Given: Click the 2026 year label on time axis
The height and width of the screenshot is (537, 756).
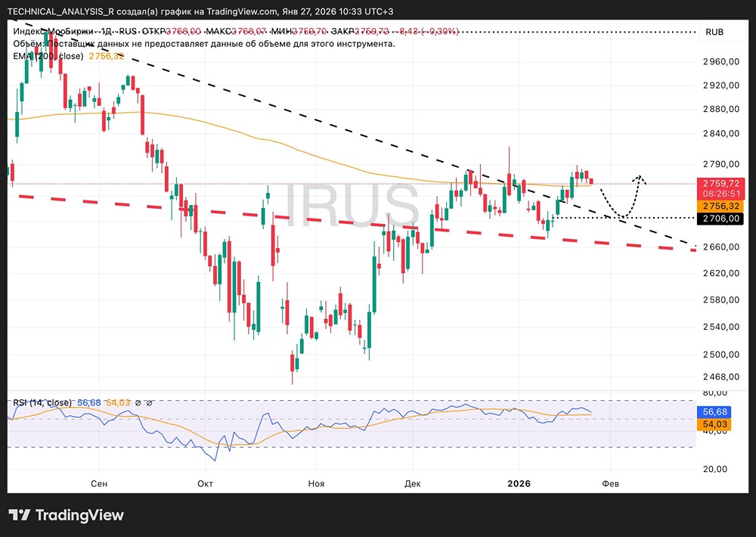Looking at the screenshot, I should (x=519, y=483).
